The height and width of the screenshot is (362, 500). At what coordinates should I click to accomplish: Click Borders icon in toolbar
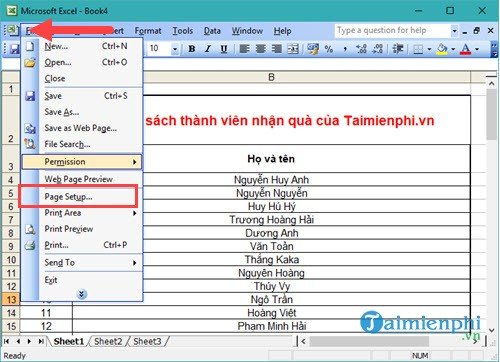[x=418, y=49]
